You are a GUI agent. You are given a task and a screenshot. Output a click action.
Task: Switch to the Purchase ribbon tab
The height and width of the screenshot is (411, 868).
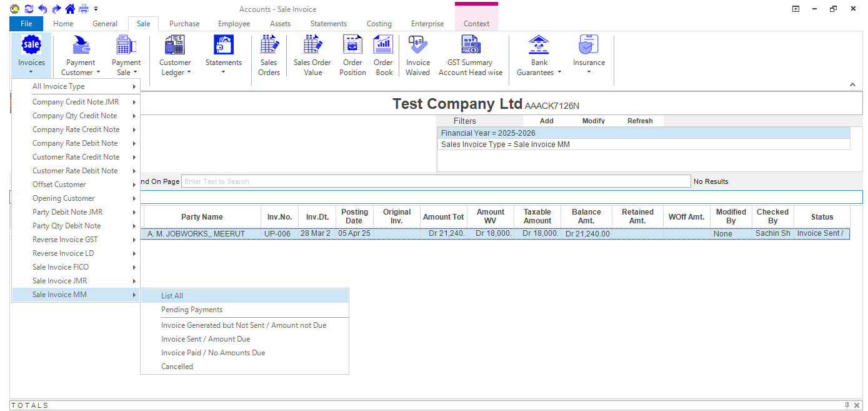click(184, 24)
